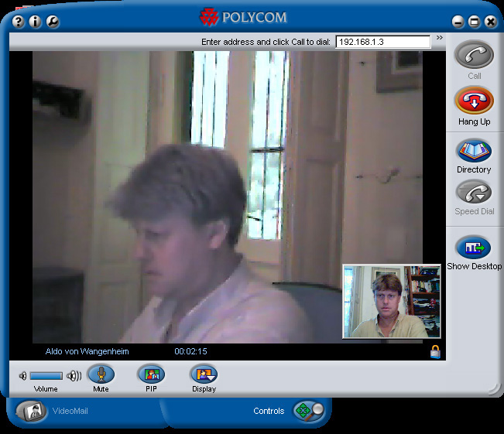Click the padlock encryption icon
504x434 pixels.
[435, 352]
